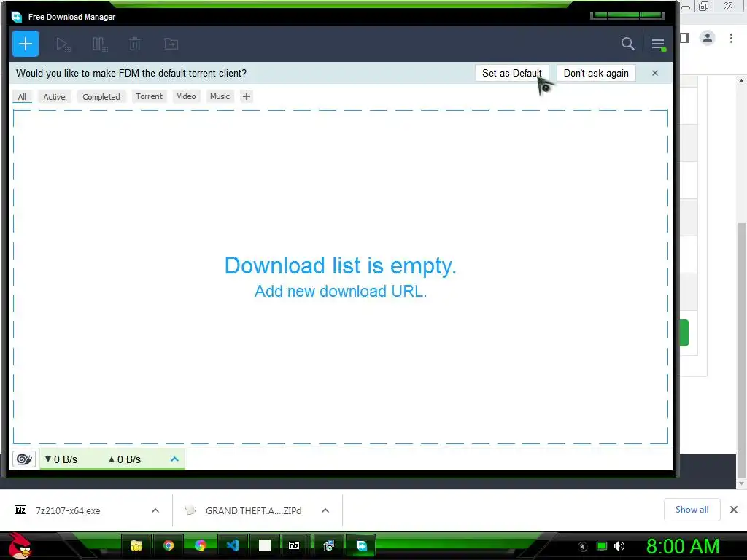Viewport: 747px width, 560px height.
Task: Click the green monitor tray icon
Action: pyautogui.click(x=602, y=546)
